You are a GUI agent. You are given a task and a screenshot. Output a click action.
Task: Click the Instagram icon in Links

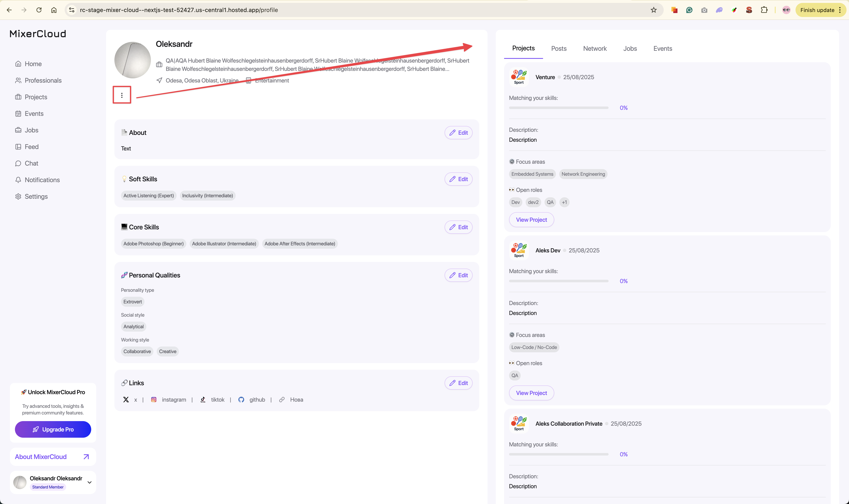pyautogui.click(x=154, y=400)
